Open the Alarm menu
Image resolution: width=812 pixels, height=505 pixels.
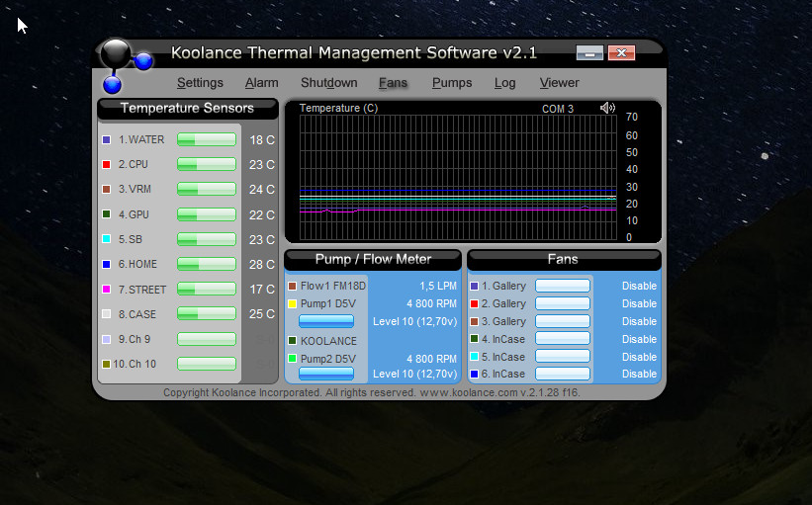point(261,83)
